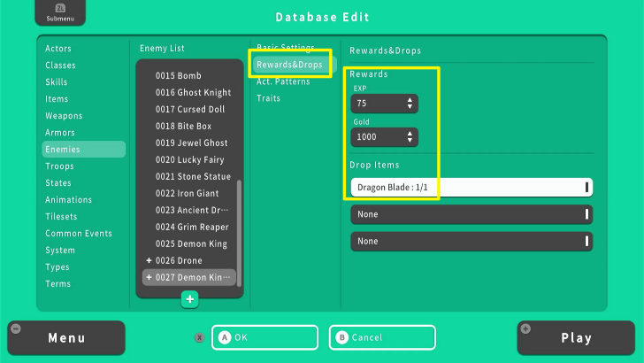644x363 pixels.
Task: Open the ZL Submenu button
Action: coord(60,12)
